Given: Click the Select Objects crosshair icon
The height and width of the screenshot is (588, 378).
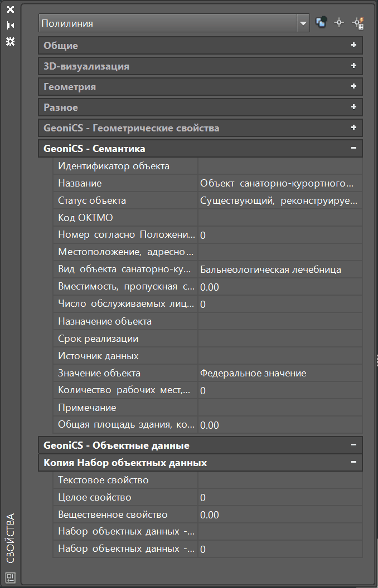Looking at the screenshot, I should (339, 23).
